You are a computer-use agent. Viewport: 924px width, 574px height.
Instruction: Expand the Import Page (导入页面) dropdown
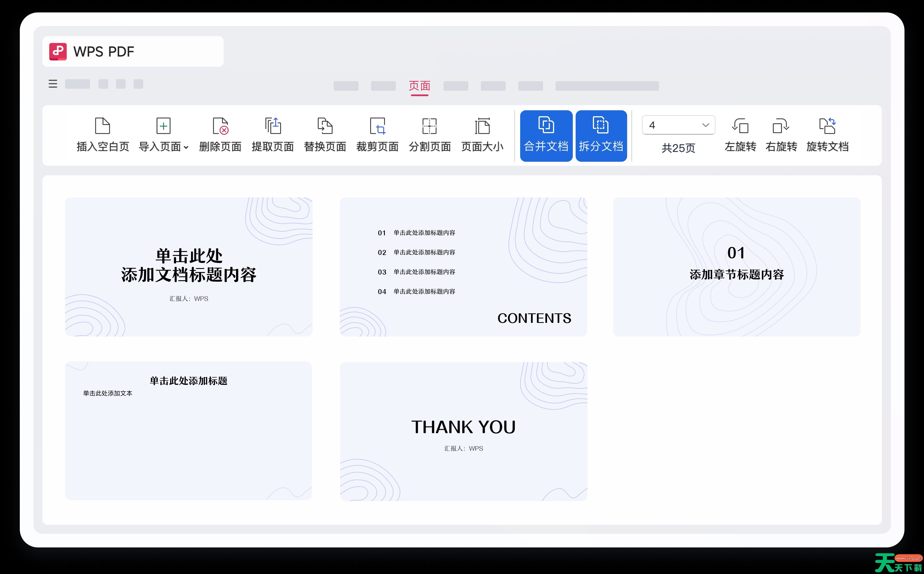coord(186,148)
